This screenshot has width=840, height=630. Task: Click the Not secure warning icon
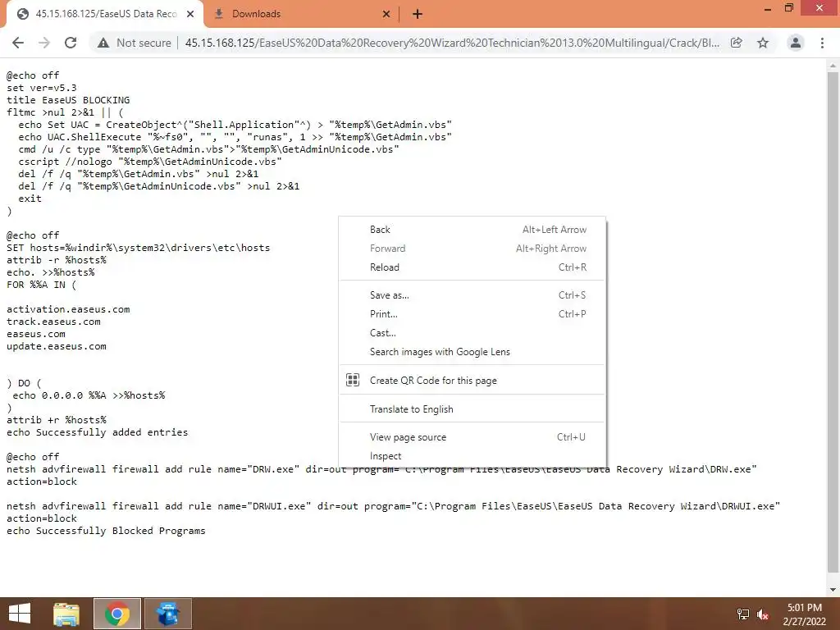point(103,43)
